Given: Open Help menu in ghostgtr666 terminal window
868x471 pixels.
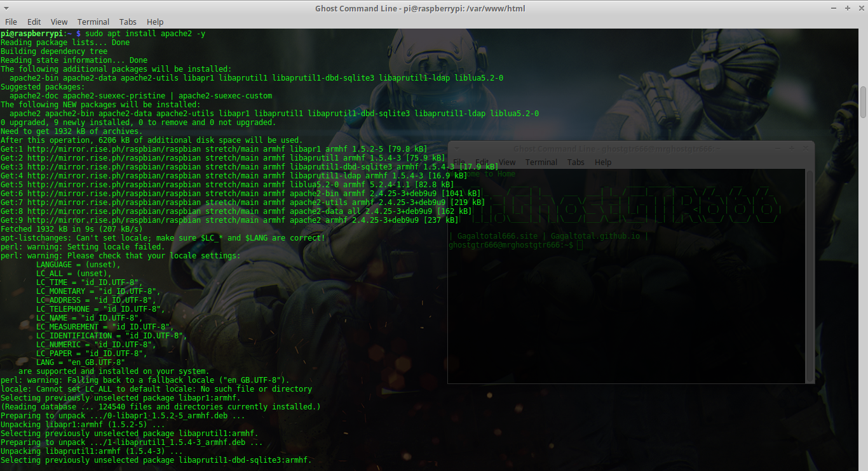Looking at the screenshot, I should [603, 162].
